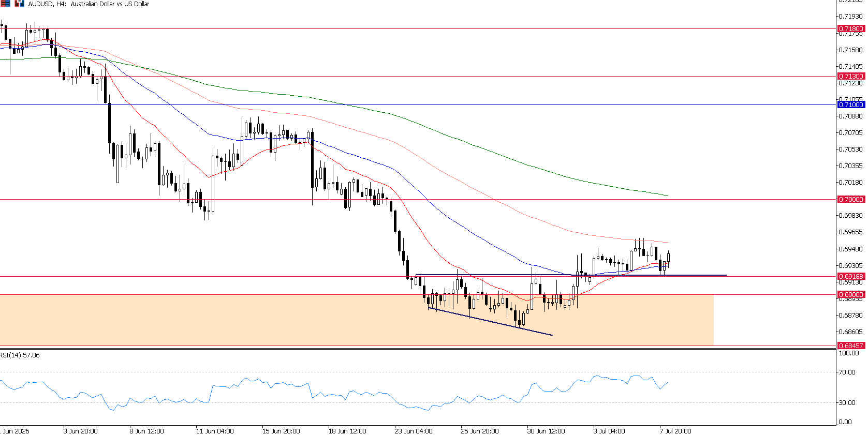Click the 11 Jun 04:00 date label
Image resolution: width=868 pixels, height=435 pixels.
tap(215, 431)
